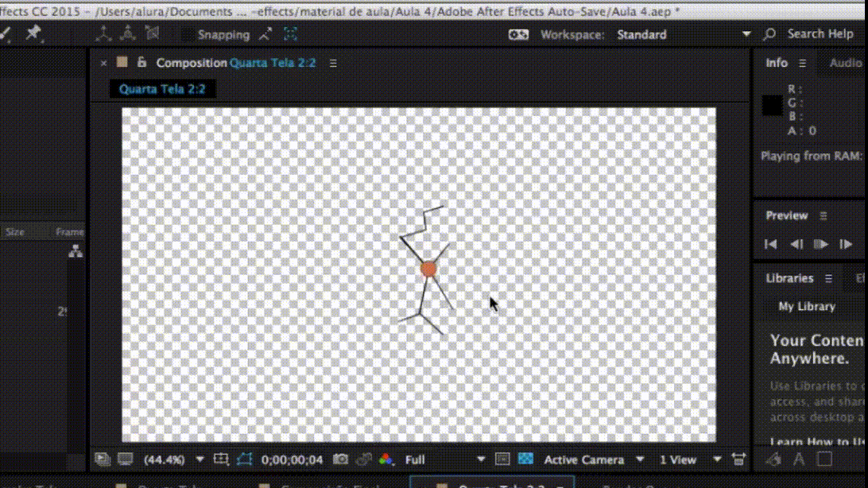The height and width of the screenshot is (488, 868).
Task: Open Show Channel color management icon
Action: coord(386,459)
